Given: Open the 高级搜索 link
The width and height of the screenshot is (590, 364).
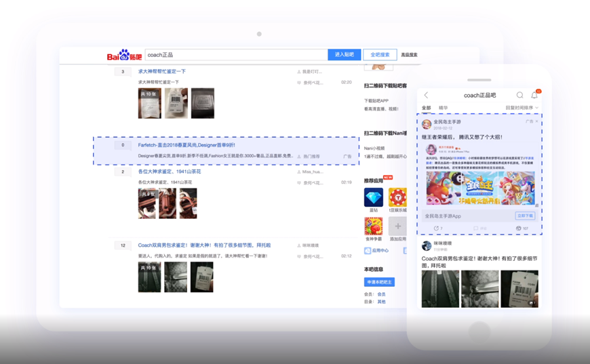Looking at the screenshot, I should pos(409,55).
